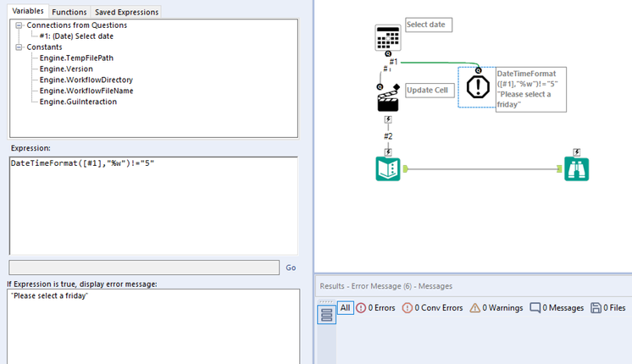
Task: Click the search field beside Go
Action: click(x=144, y=267)
